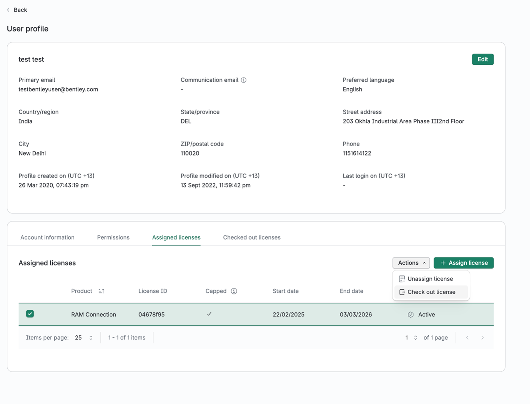Click the Preferred language English value
Image resolution: width=532 pixels, height=406 pixels.
(352, 89)
